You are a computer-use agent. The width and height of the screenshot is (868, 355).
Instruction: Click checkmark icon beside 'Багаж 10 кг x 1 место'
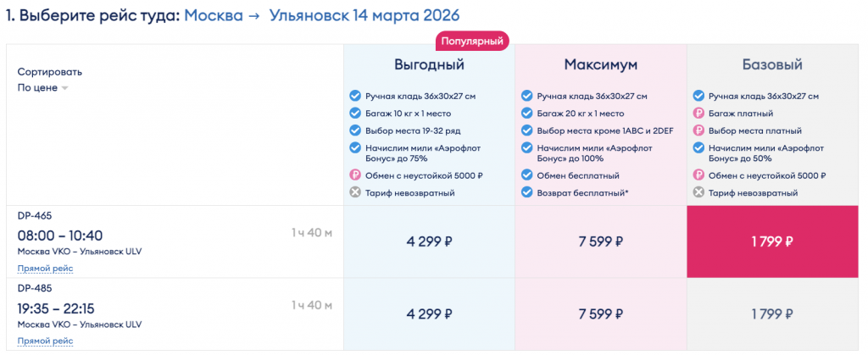356,113
